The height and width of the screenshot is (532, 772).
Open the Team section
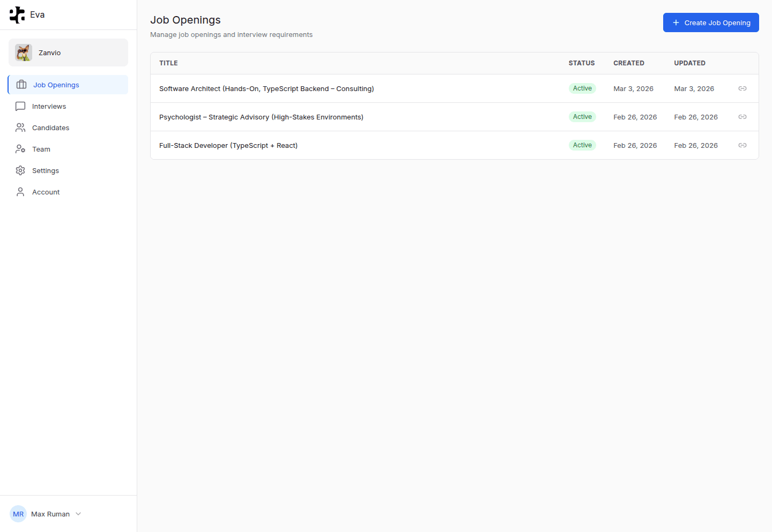pos(68,149)
